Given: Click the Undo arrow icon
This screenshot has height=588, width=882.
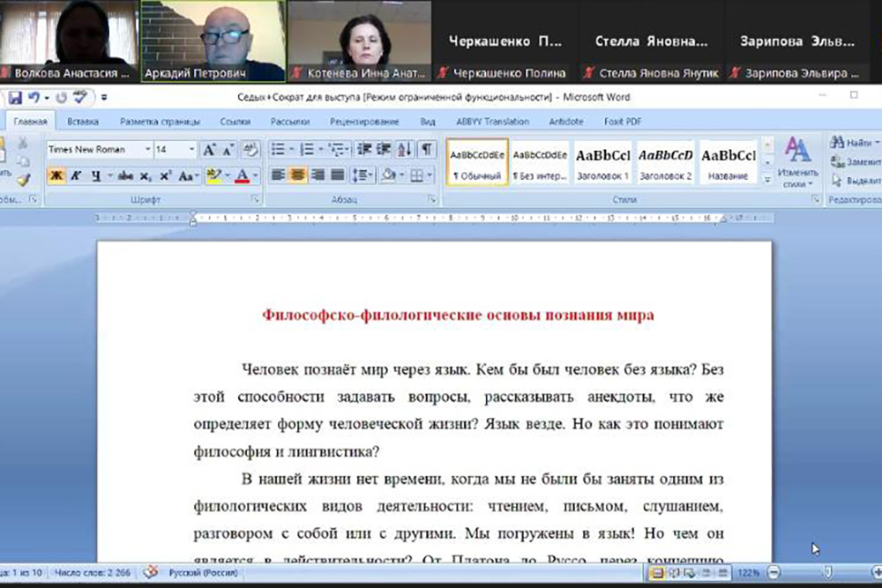Looking at the screenshot, I should (x=34, y=97).
